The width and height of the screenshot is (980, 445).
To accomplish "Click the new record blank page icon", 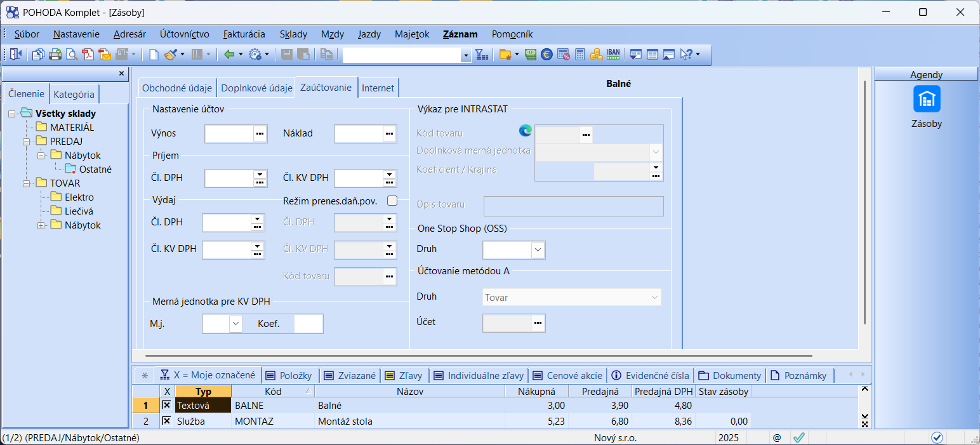I will [x=154, y=55].
